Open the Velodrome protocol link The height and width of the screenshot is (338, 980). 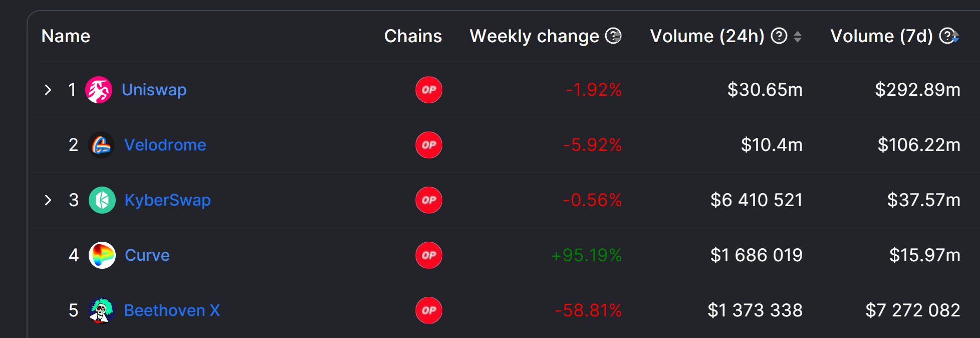coord(165,145)
